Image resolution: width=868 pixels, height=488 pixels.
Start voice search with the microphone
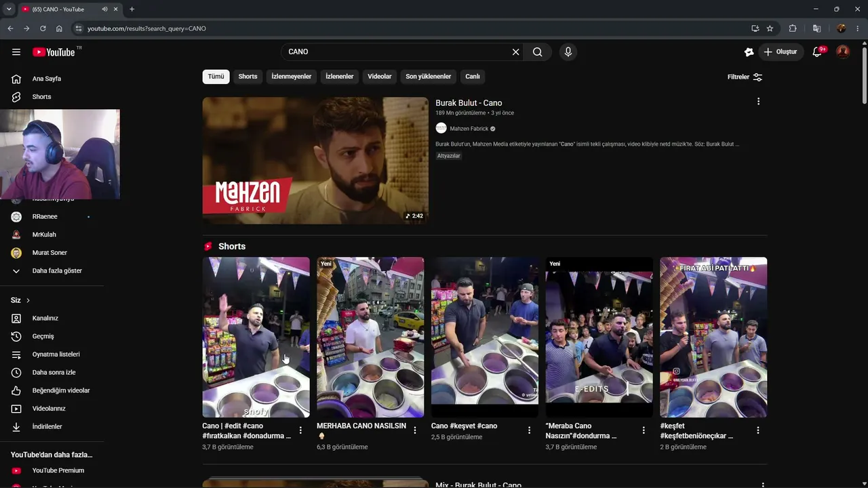tap(568, 52)
